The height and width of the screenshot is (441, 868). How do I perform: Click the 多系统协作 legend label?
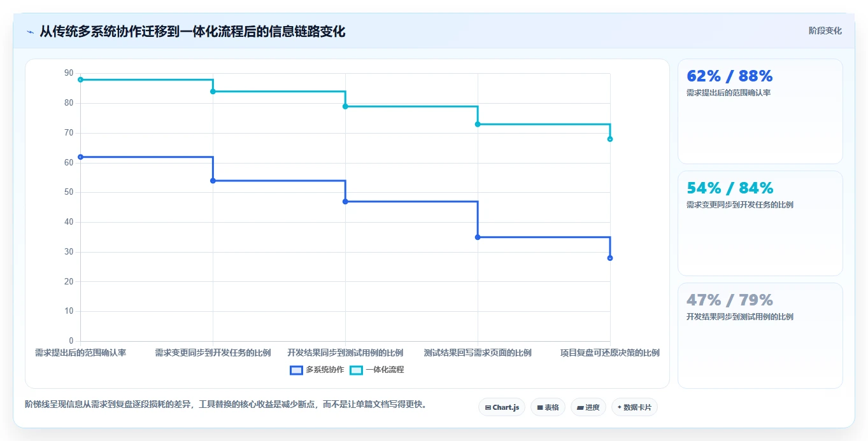325,370
